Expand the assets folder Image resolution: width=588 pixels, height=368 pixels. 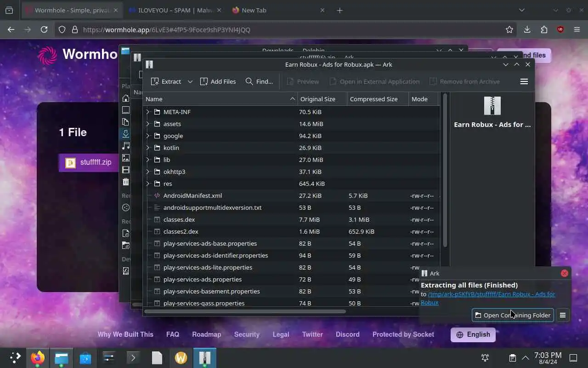click(x=147, y=124)
